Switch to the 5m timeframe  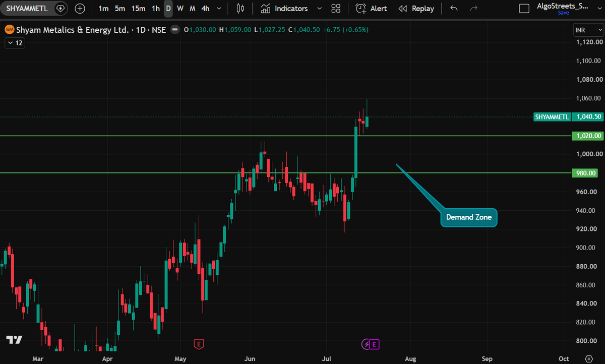pos(120,9)
